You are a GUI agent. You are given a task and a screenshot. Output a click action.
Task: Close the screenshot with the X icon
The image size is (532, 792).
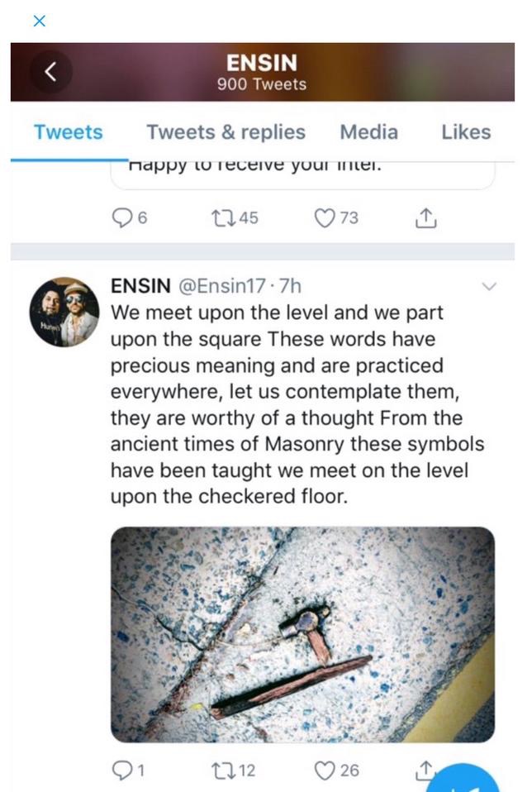tap(39, 21)
